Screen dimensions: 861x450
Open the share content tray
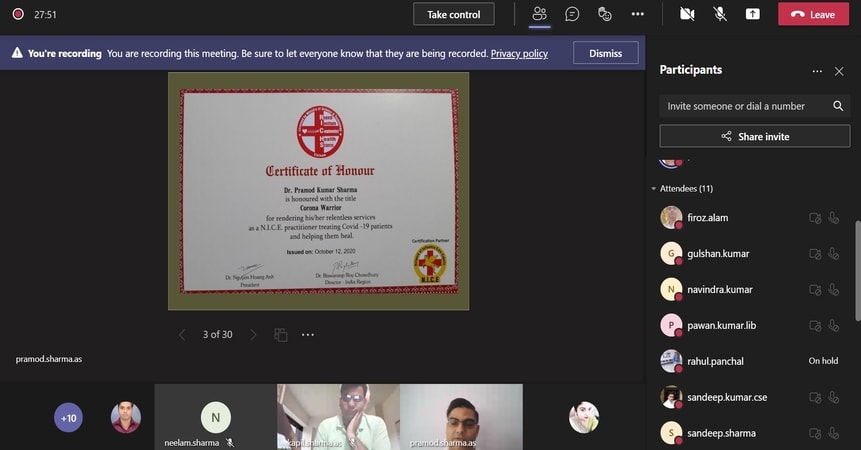(753, 14)
